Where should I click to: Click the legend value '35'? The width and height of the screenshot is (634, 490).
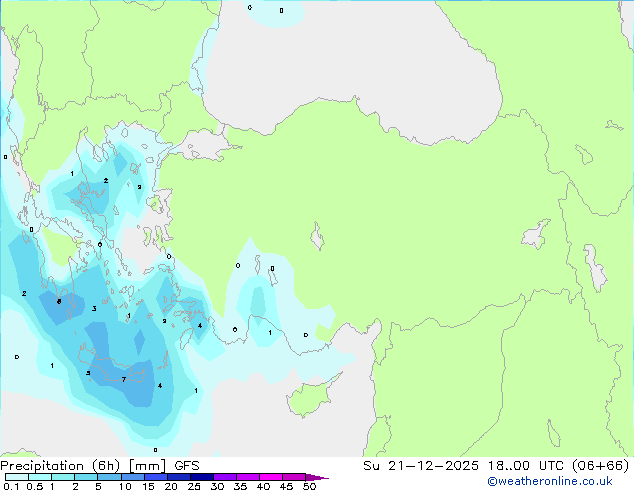click(240, 486)
